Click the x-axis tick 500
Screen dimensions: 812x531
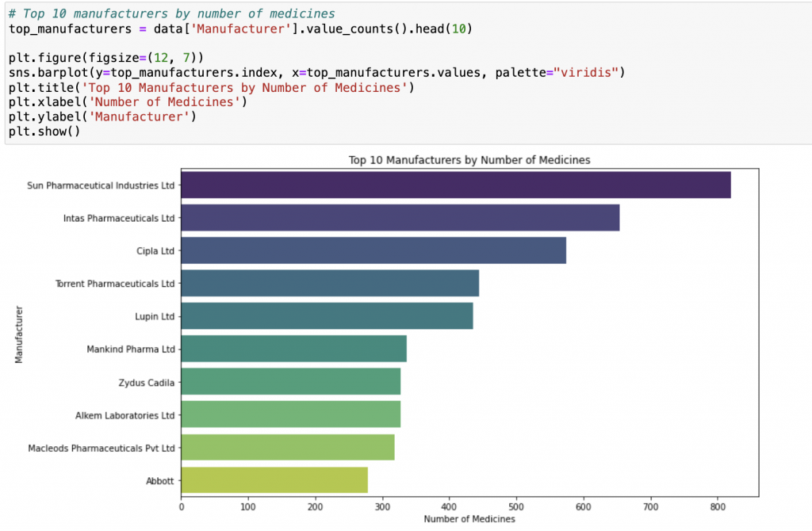point(516,507)
